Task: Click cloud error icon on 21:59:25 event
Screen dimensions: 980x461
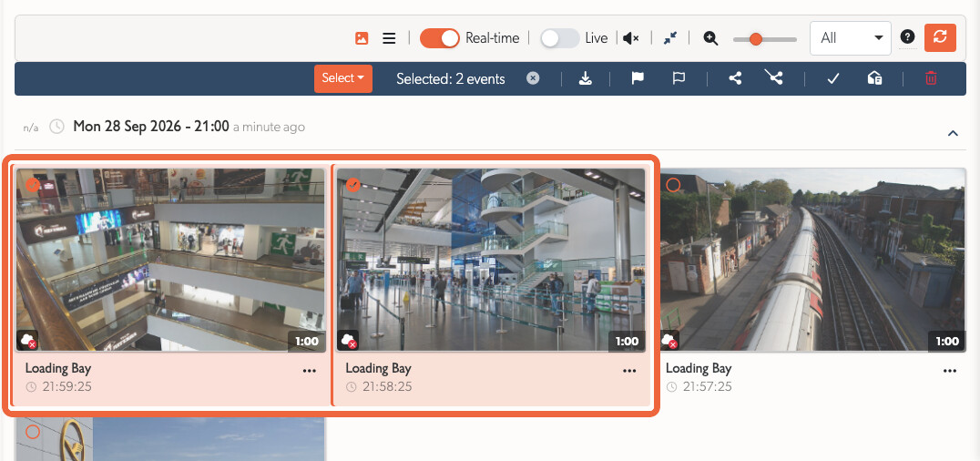Action: click(x=29, y=341)
